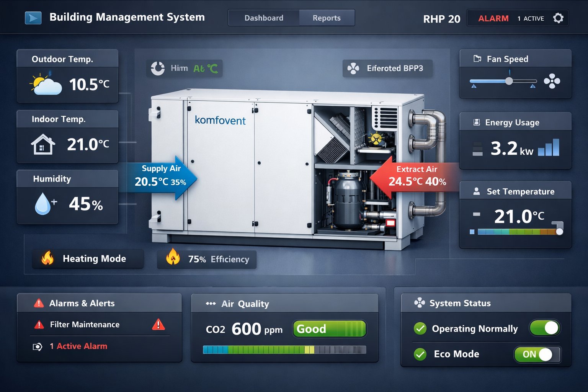Screen dimensions: 588x392
Task: Click the fan icon beside the Fan Speed slider
Action: point(552,81)
